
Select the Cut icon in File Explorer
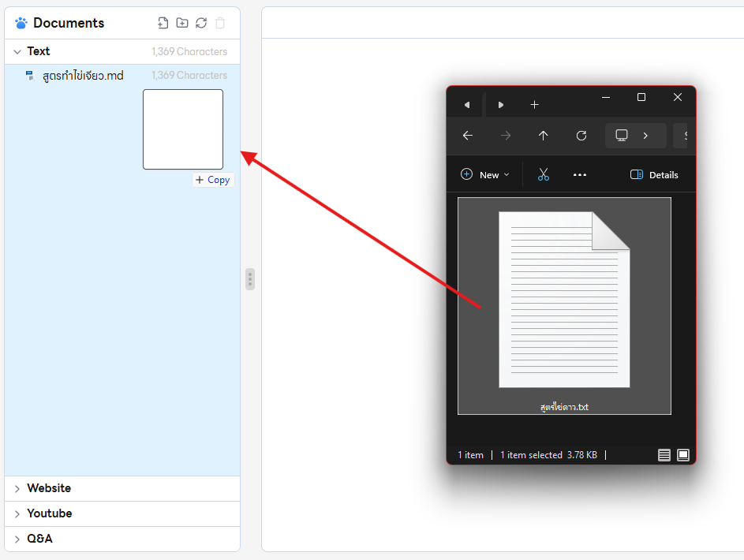point(543,174)
